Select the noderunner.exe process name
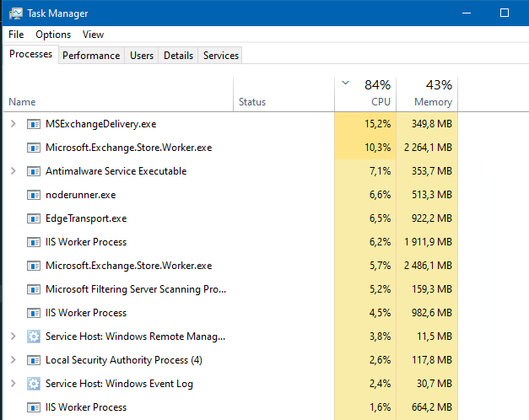 81,195
